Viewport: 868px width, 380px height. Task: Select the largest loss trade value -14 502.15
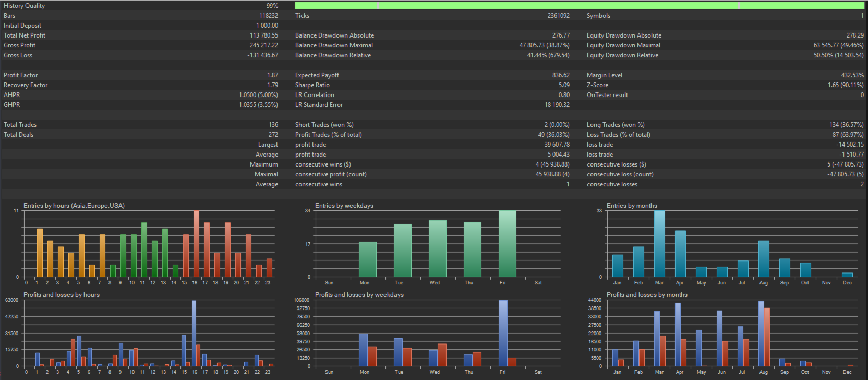pyautogui.click(x=850, y=145)
